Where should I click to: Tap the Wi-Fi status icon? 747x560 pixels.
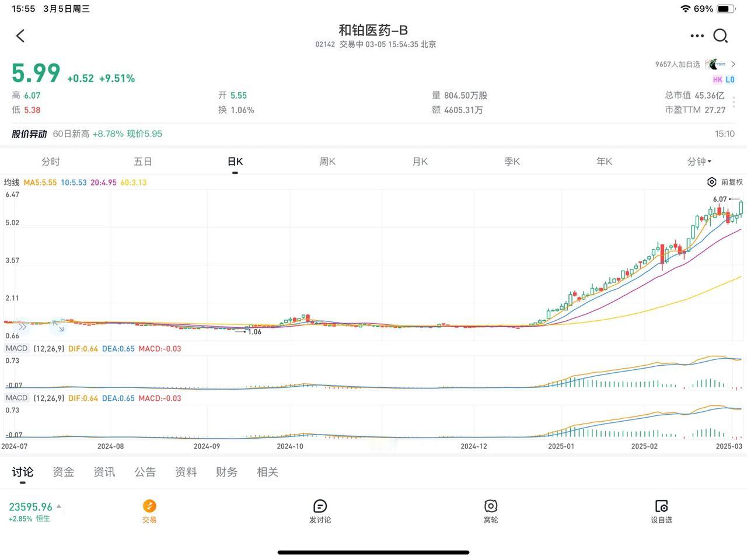[x=685, y=9]
